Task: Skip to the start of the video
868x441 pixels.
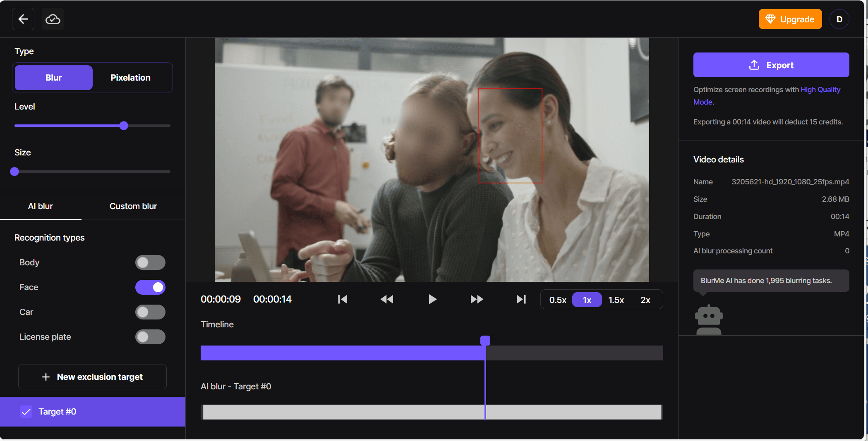Action: pos(343,299)
